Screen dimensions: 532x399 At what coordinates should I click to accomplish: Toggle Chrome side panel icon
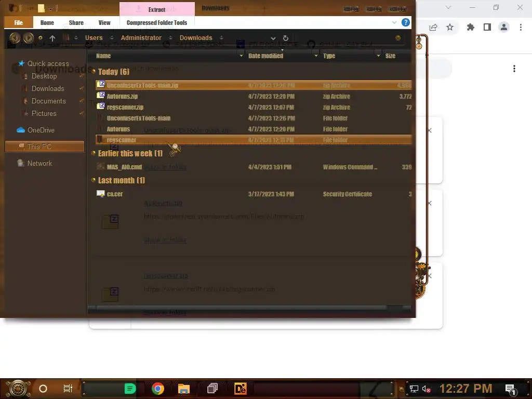pyautogui.click(x=487, y=27)
